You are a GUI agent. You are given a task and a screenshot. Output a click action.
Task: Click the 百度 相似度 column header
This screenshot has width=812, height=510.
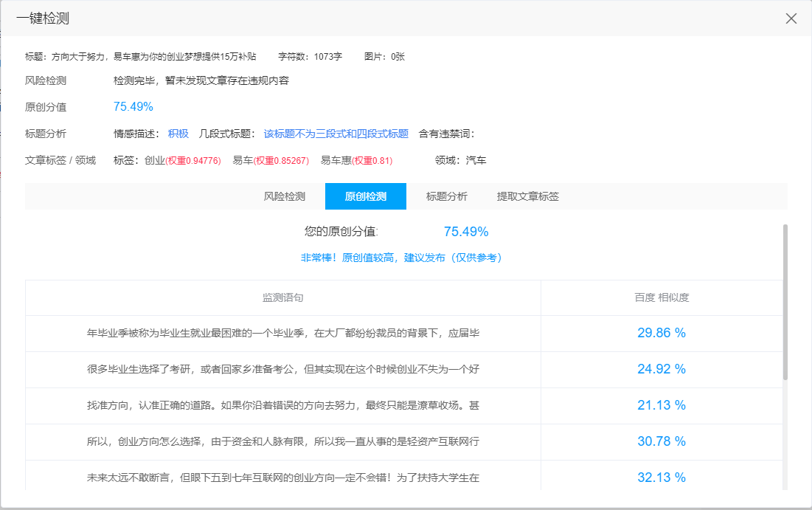click(x=662, y=297)
